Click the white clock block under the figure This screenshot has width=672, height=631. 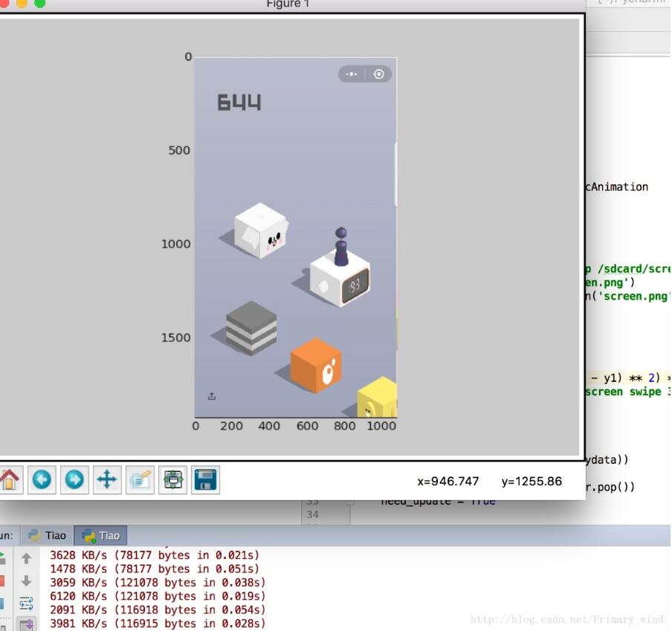(x=340, y=279)
